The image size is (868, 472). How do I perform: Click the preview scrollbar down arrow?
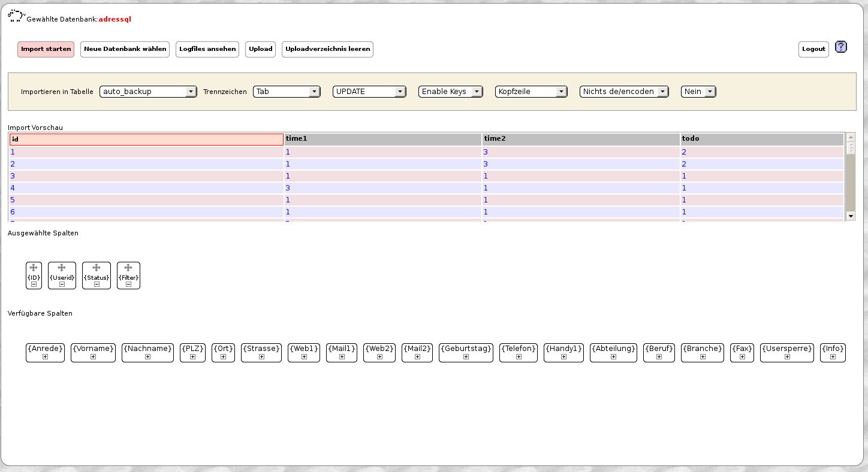tap(851, 216)
